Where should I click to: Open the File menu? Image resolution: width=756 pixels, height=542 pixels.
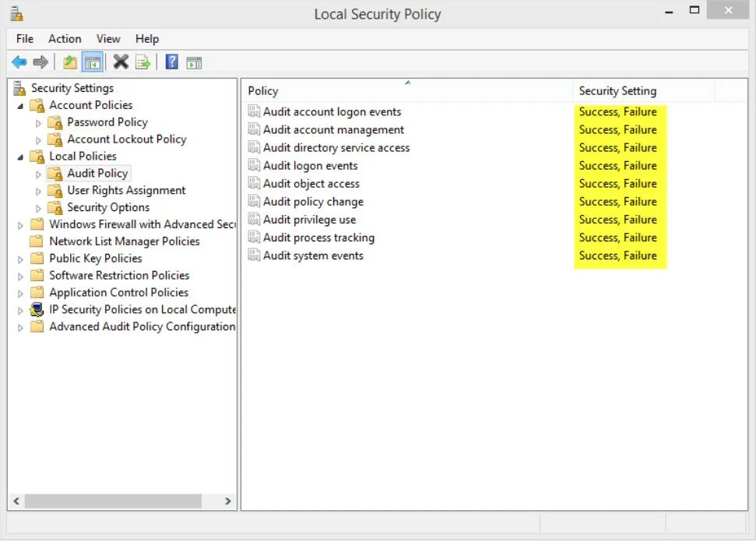tap(25, 39)
